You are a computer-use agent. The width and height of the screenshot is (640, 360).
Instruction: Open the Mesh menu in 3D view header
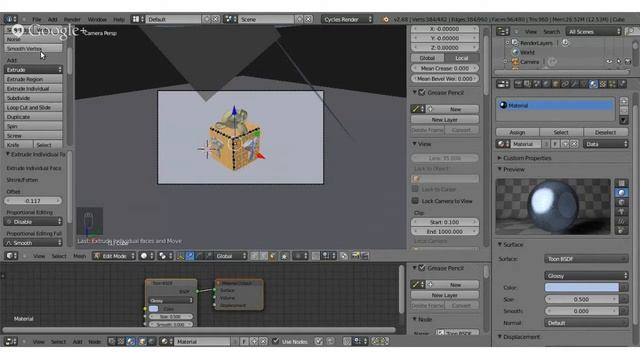[x=80, y=256]
